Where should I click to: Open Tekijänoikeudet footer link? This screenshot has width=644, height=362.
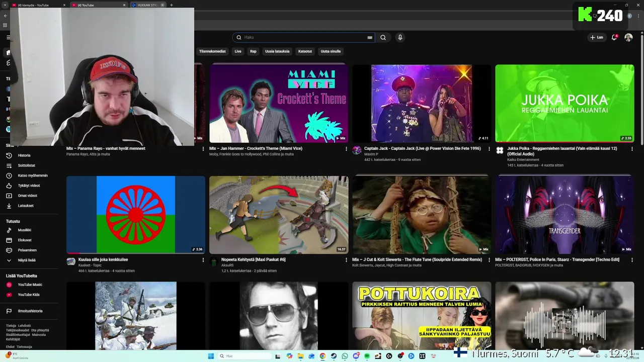(18, 330)
